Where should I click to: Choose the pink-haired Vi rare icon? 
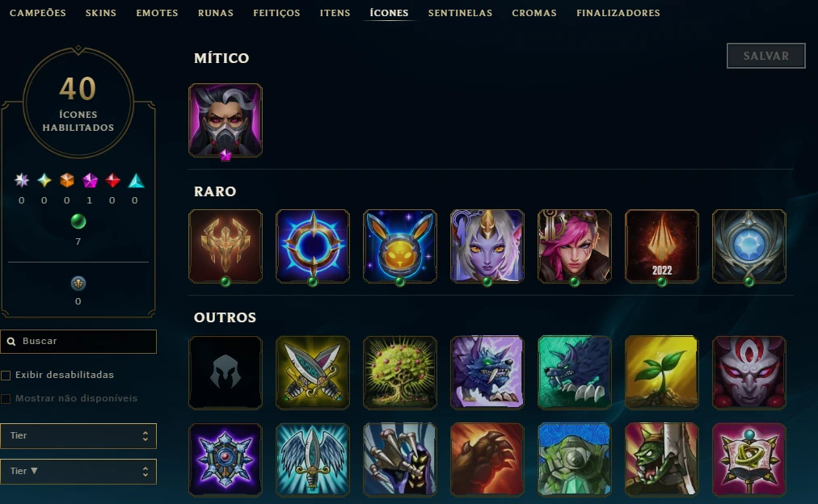(575, 246)
